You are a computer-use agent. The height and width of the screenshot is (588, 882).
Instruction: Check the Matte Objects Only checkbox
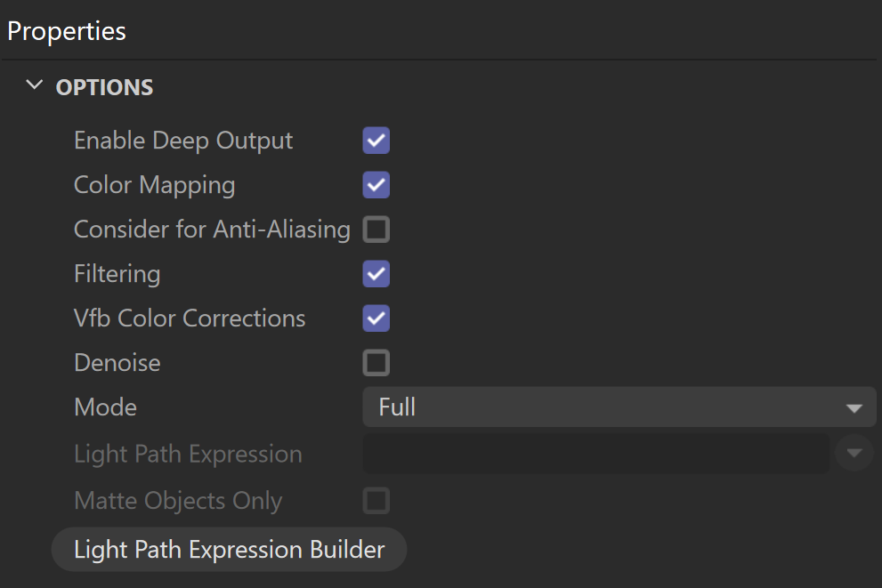point(376,500)
